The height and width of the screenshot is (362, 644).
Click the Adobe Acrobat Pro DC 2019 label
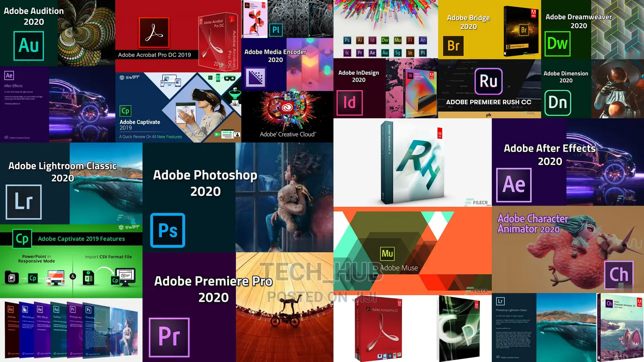pos(155,55)
